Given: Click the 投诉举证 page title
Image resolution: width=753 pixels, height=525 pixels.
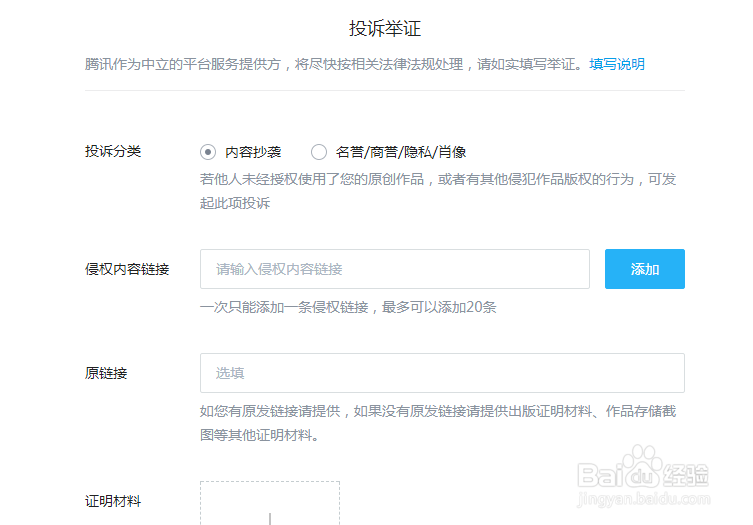Looking at the screenshot, I should click(x=385, y=28).
